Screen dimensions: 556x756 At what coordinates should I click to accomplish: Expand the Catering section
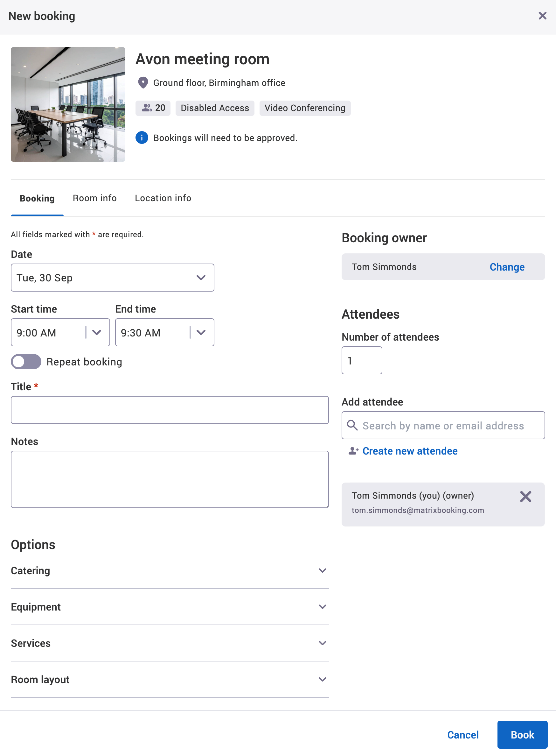tap(322, 570)
